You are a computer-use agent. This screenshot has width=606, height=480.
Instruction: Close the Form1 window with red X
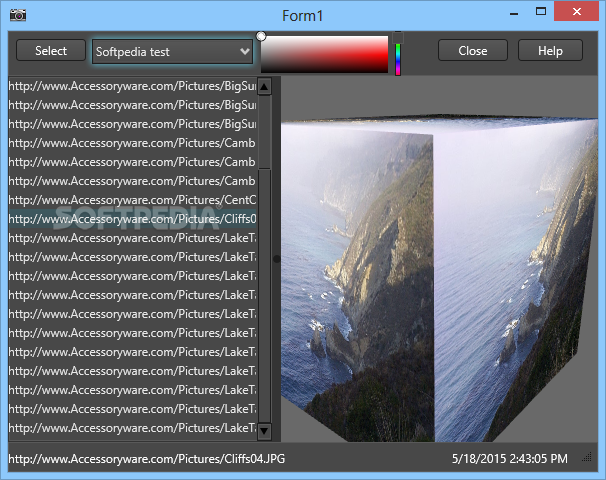(576, 11)
